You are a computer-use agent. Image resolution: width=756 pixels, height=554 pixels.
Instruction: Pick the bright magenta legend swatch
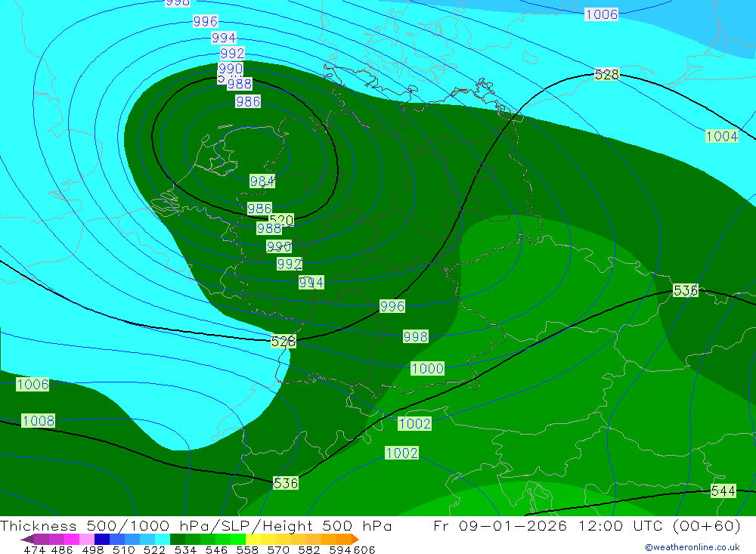pos(71,539)
